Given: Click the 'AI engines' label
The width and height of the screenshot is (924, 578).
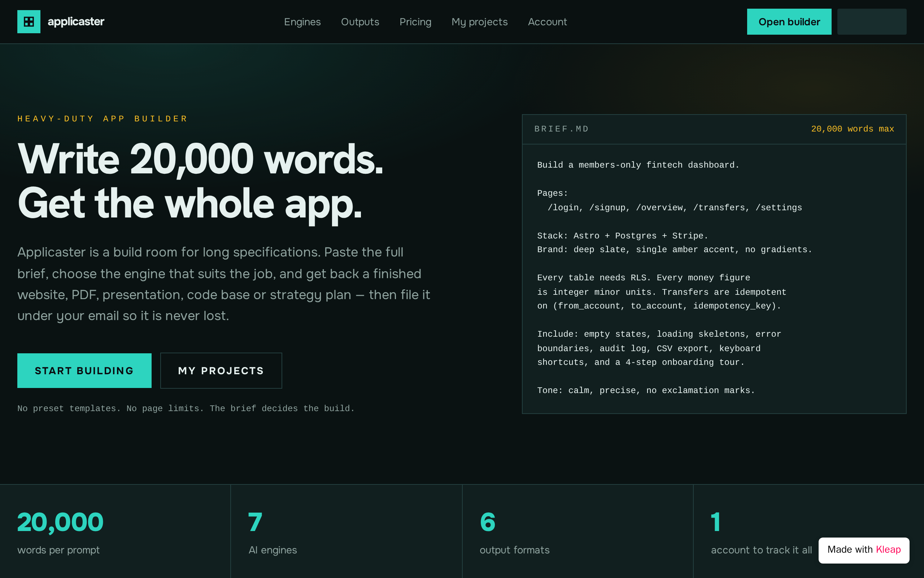Looking at the screenshot, I should 273,550.
